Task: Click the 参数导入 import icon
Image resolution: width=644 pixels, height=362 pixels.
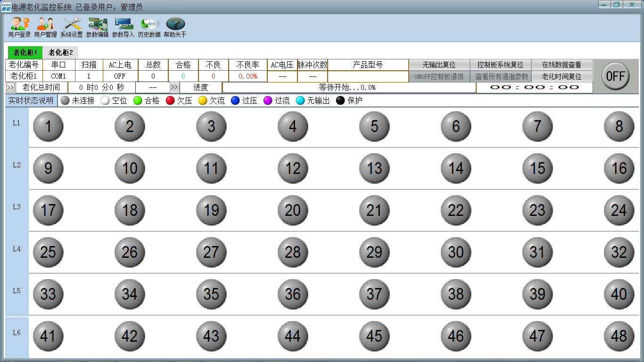Action: coord(123,27)
